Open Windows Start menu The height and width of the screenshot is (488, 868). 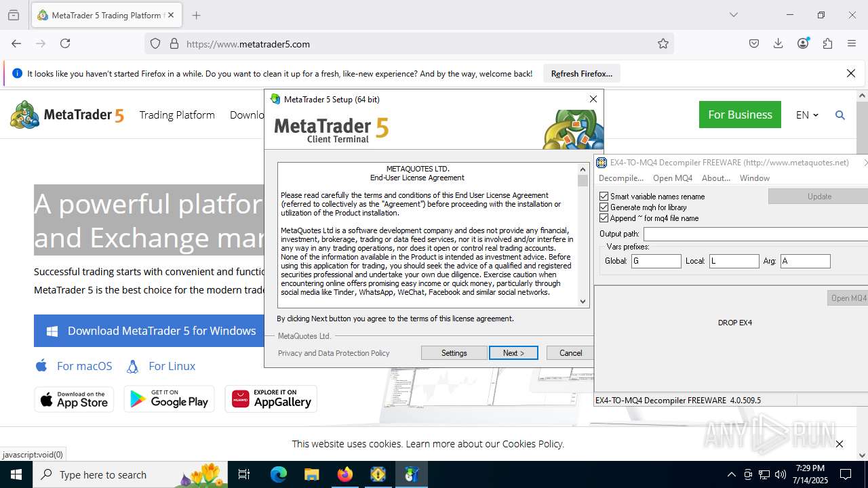point(16,474)
